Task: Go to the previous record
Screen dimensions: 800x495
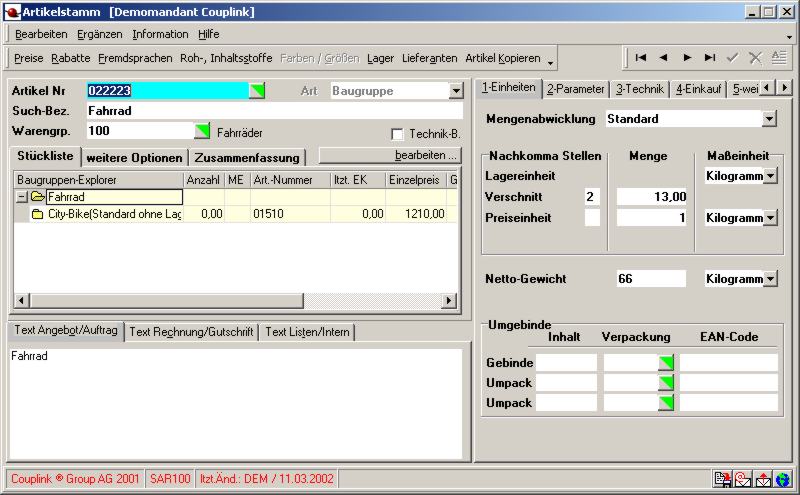Action: click(663, 58)
